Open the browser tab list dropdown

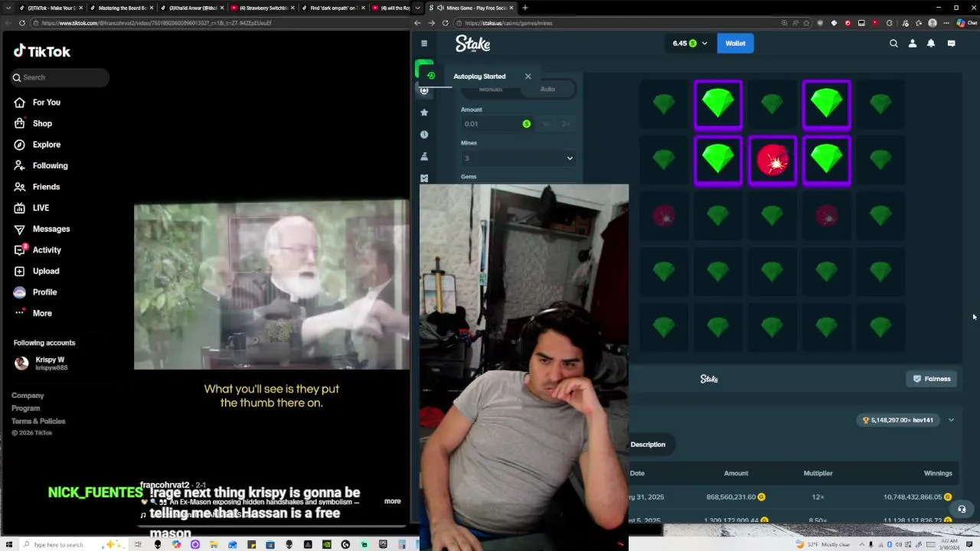(x=418, y=8)
